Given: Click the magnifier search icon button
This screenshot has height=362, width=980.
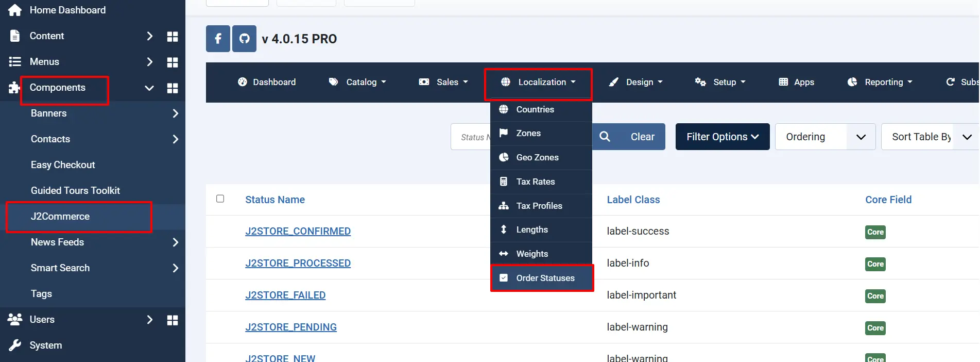Looking at the screenshot, I should 605,137.
